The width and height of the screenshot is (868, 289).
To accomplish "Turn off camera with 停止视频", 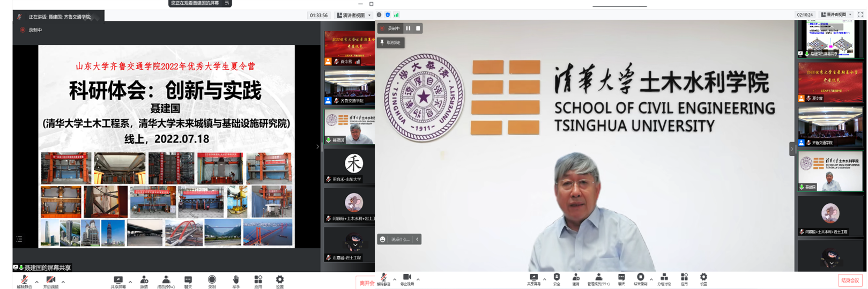I will (x=407, y=279).
